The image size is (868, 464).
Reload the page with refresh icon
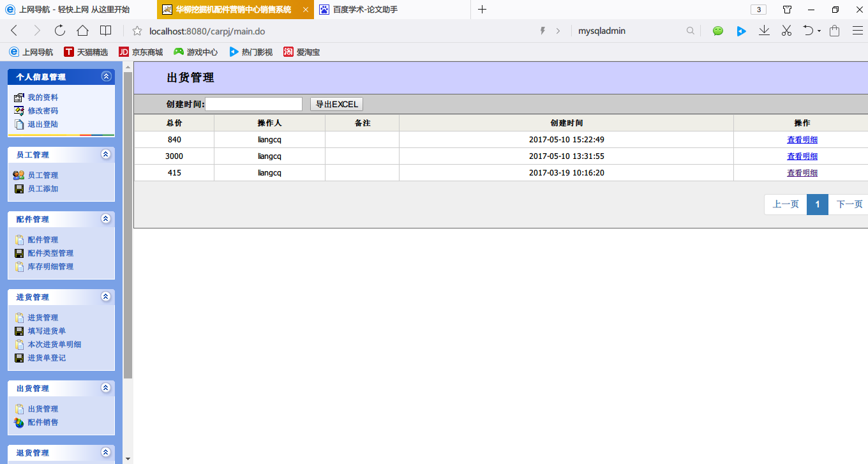click(x=59, y=31)
